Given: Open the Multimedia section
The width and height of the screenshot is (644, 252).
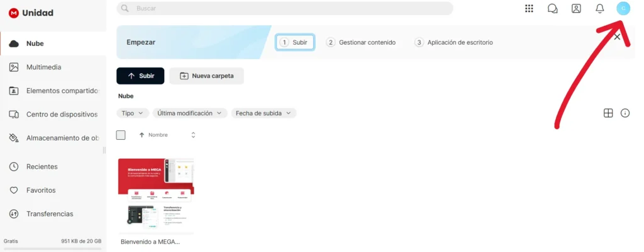Looking at the screenshot, I should [53, 67].
